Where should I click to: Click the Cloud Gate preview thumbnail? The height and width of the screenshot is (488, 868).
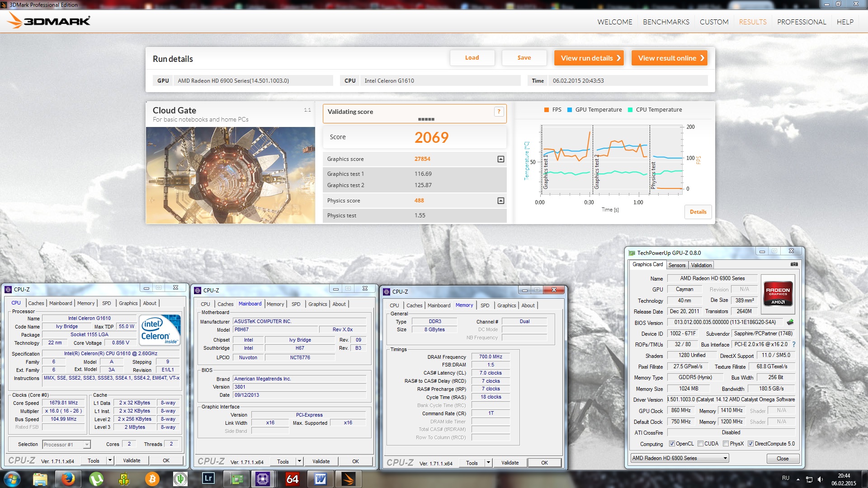pyautogui.click(x=230, y=175)
